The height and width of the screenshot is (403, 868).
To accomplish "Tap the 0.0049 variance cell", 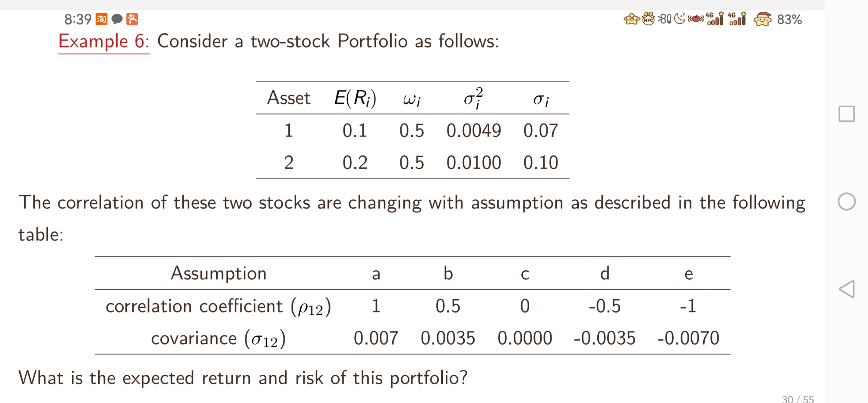I will pyautogui.click(x=473, y=131).
